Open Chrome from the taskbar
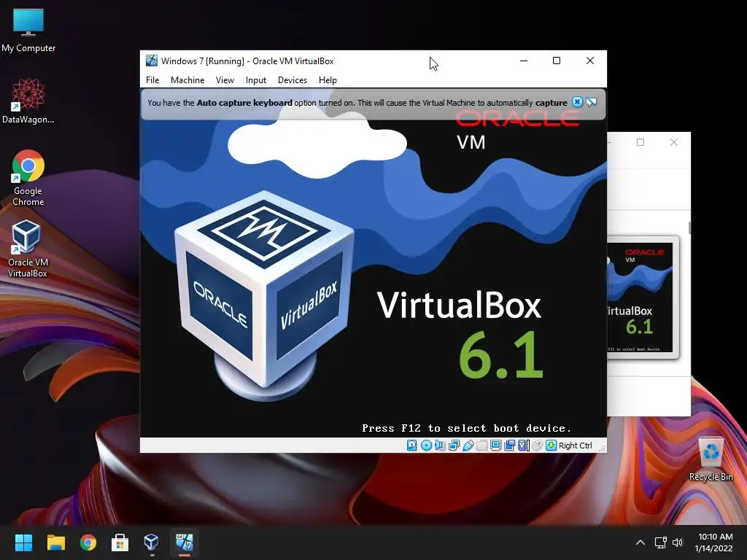Viewport: 747px width, 560px height. (x=88, y=542)
